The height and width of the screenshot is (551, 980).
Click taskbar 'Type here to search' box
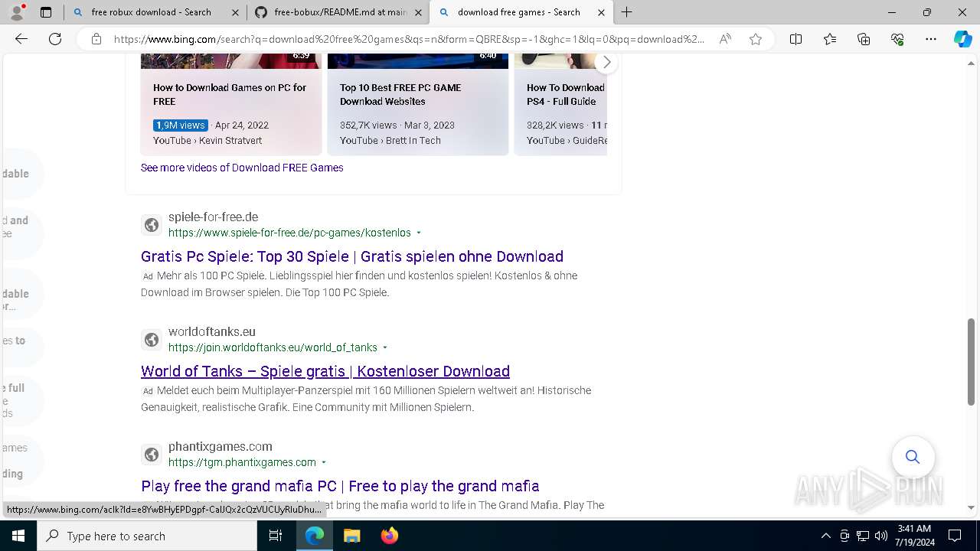[147, 536]
